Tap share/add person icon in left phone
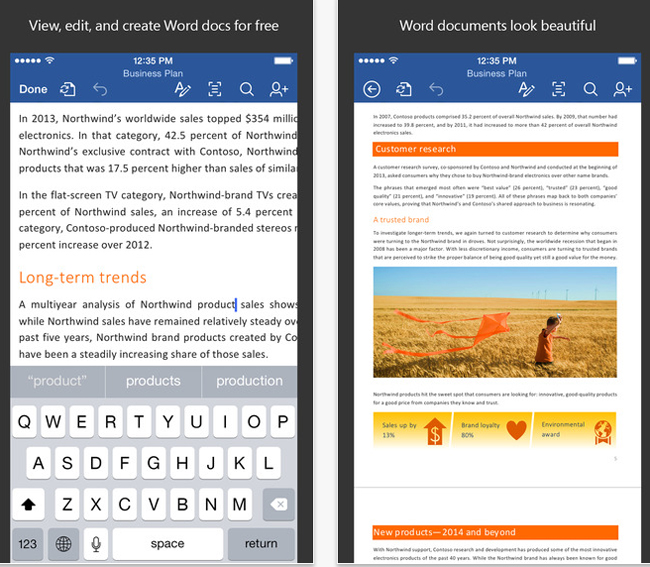Image resolution: width=650 pixels, height=567 pixels. pos(279,89)
